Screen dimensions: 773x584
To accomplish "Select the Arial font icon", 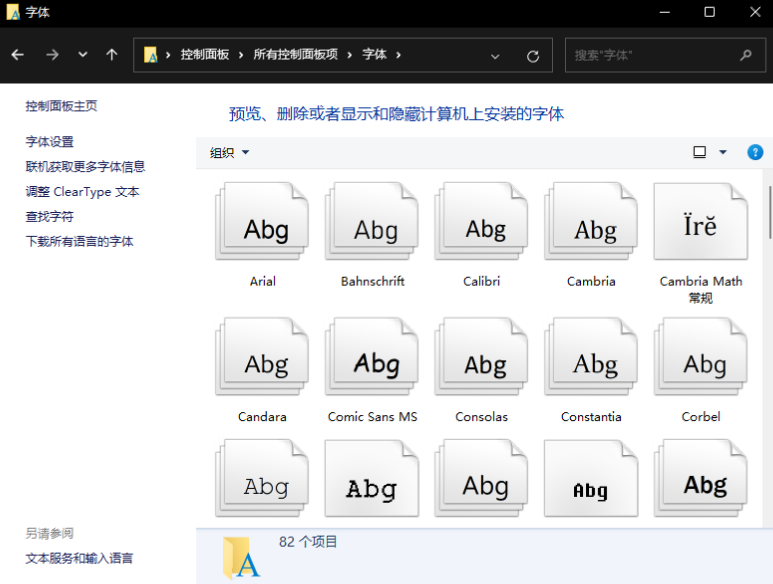I will (x=262, y=223).
